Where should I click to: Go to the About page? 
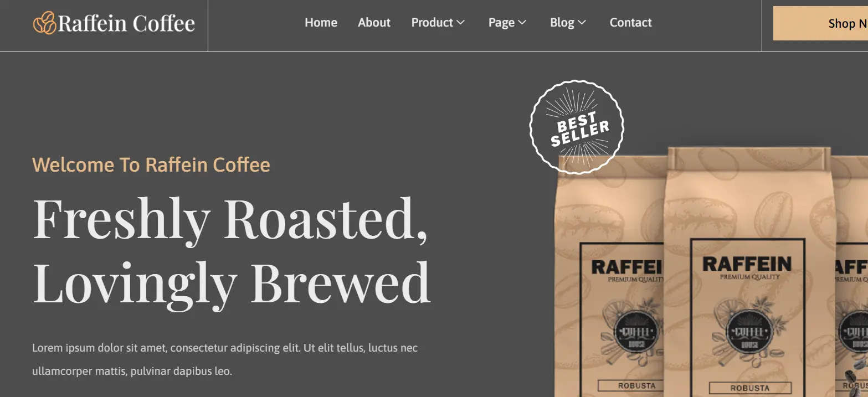[x=374, y=23]
